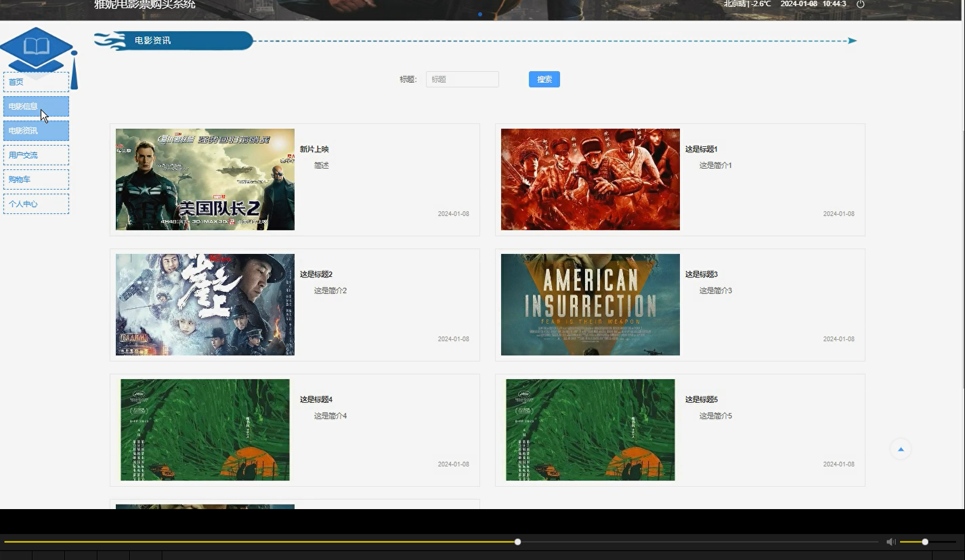Image resolution: width=965 pixels, height=560 pixels.
Task: Open 个人中心 from the sidebar
Action: [36, 204]
